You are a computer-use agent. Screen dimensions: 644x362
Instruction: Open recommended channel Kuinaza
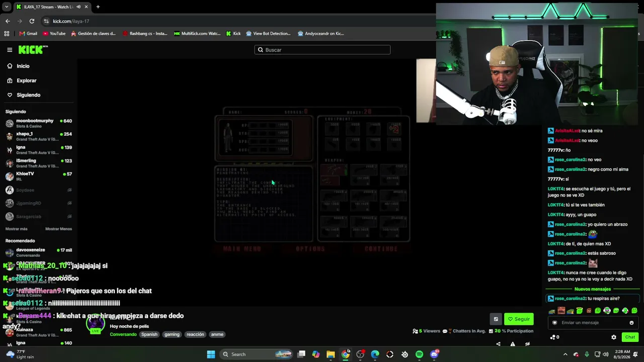(39, 332)
